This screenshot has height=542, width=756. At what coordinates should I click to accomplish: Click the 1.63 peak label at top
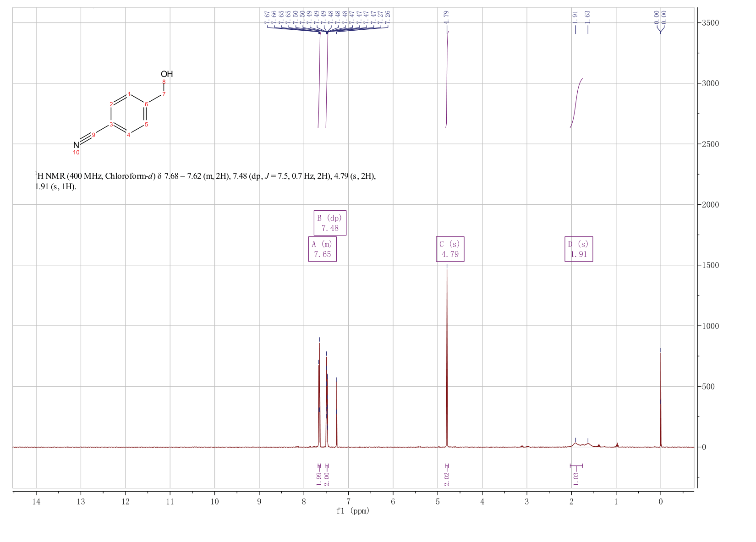coord(588,16)
